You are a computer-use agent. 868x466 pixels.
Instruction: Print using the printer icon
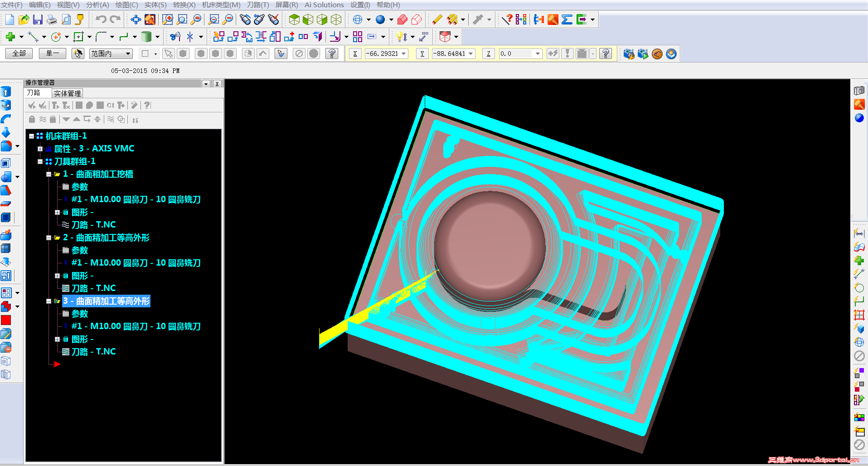(52, 19)
